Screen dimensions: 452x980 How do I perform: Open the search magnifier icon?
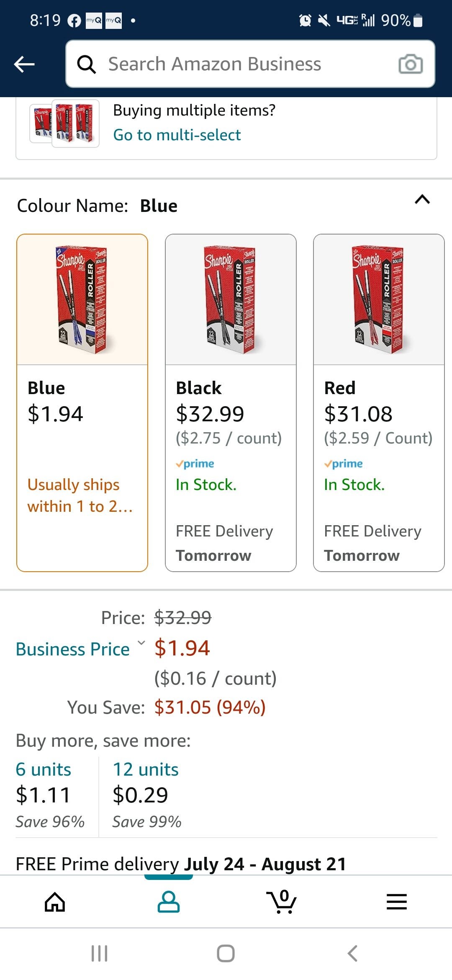point(87,64)
